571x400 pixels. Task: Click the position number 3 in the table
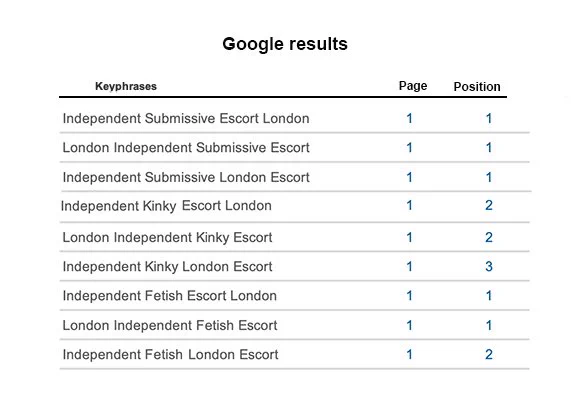[489, 266]
